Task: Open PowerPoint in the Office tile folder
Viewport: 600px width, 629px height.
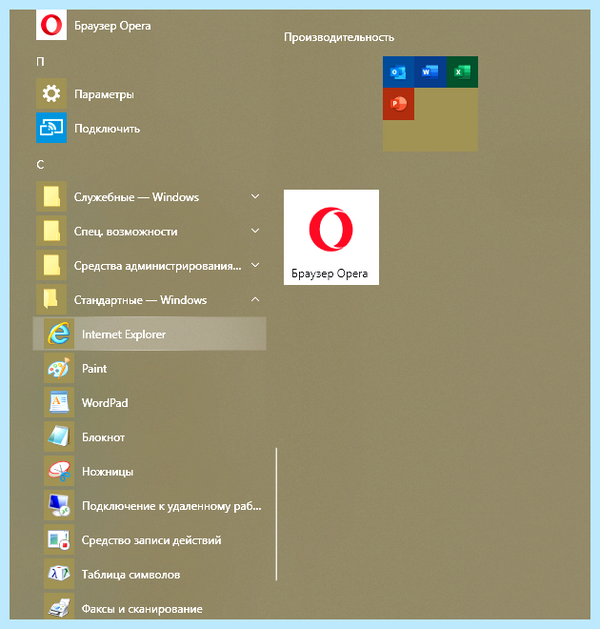Action: [398, 104]
